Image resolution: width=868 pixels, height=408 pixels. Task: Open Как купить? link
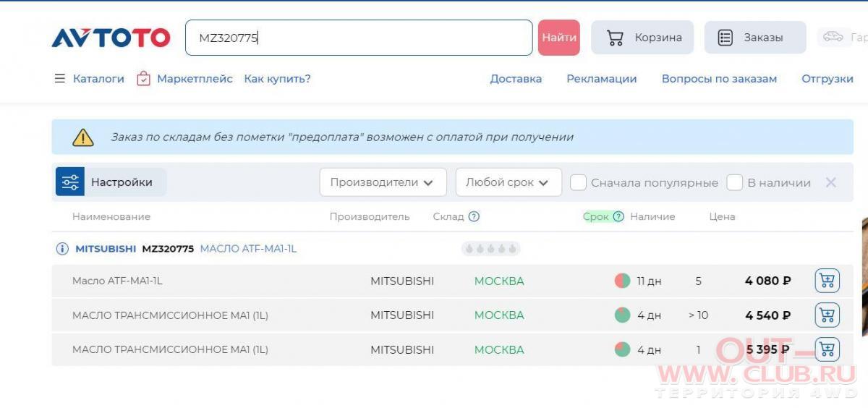(x=277, y=79)
